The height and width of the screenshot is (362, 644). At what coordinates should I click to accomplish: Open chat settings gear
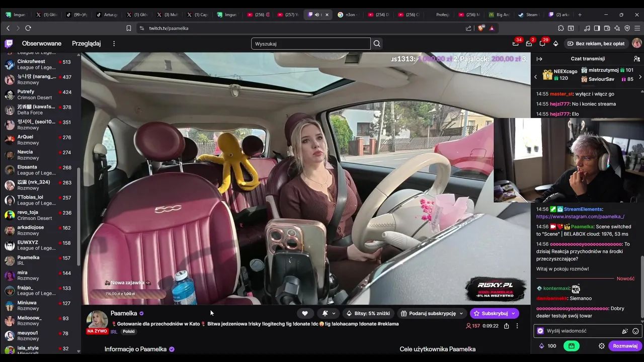click(601, 346)
